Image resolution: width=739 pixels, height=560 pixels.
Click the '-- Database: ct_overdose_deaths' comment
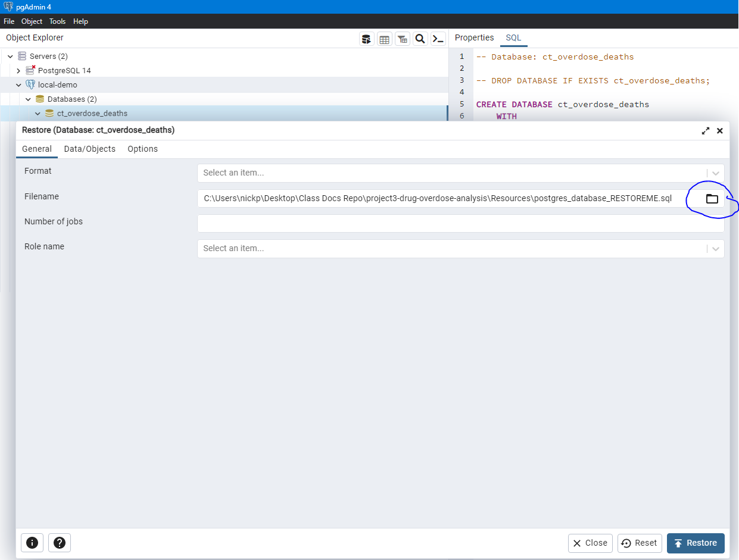(x=555, y=57)
